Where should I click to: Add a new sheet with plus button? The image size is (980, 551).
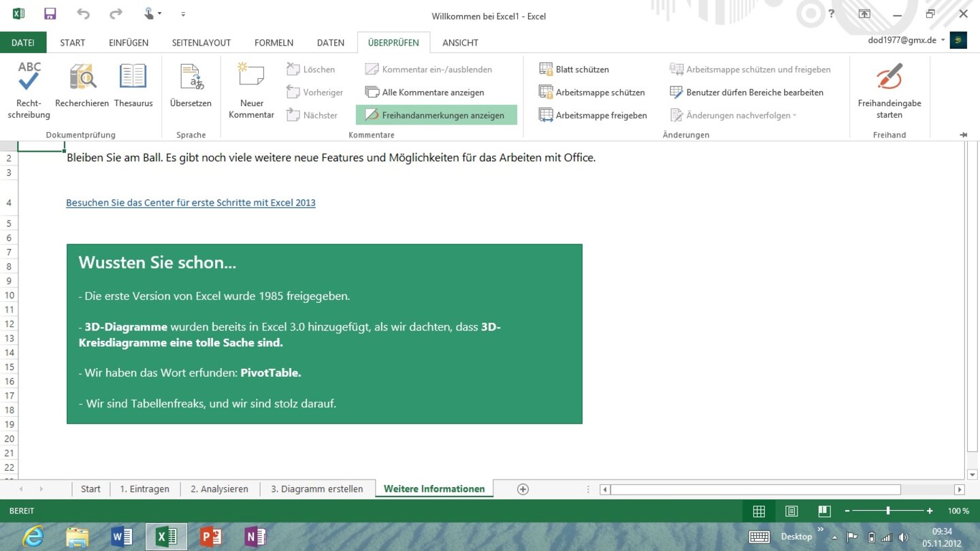523,489
